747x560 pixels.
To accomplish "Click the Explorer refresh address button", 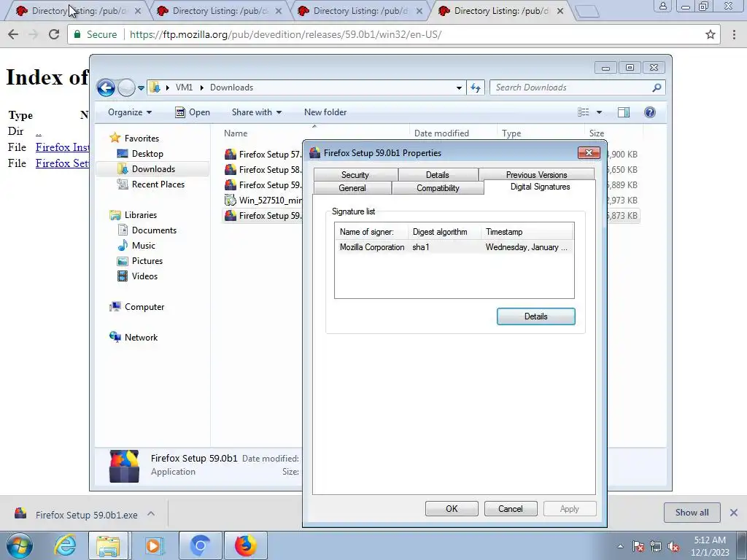I will (x=476, y=87).
